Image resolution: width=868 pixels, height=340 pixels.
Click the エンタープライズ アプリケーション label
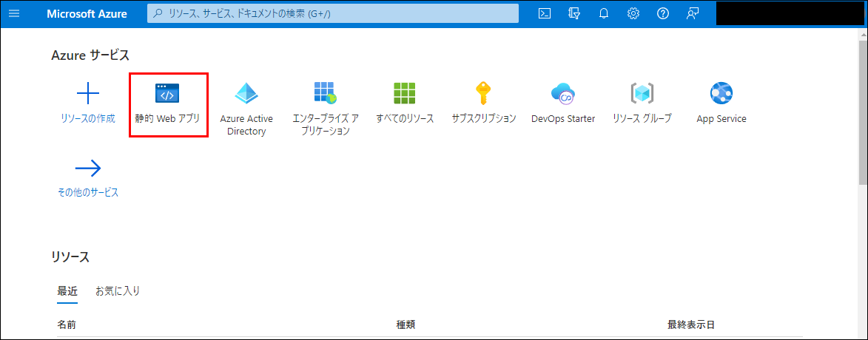tap(326, 125)
